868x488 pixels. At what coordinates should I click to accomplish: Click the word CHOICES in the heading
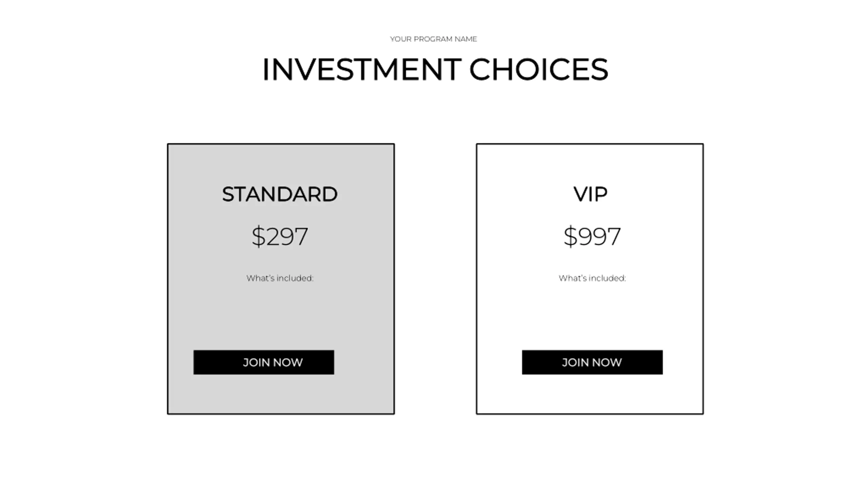pos(539,69)
